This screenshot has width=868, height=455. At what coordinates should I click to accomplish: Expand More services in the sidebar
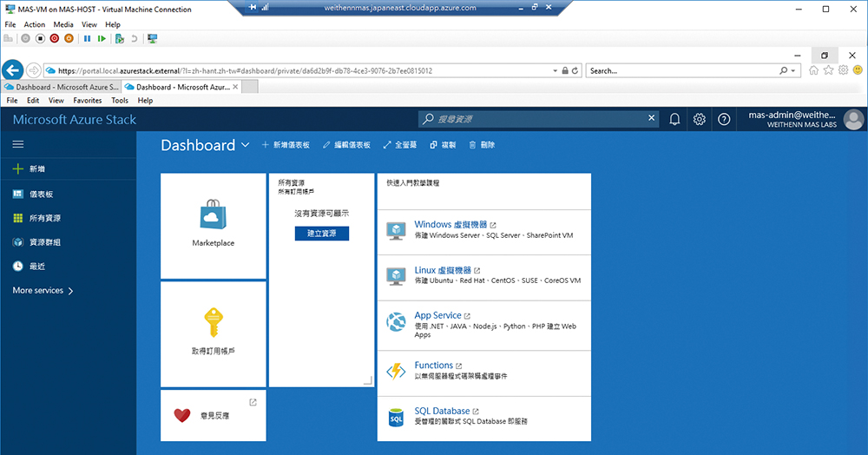point(43,291)
